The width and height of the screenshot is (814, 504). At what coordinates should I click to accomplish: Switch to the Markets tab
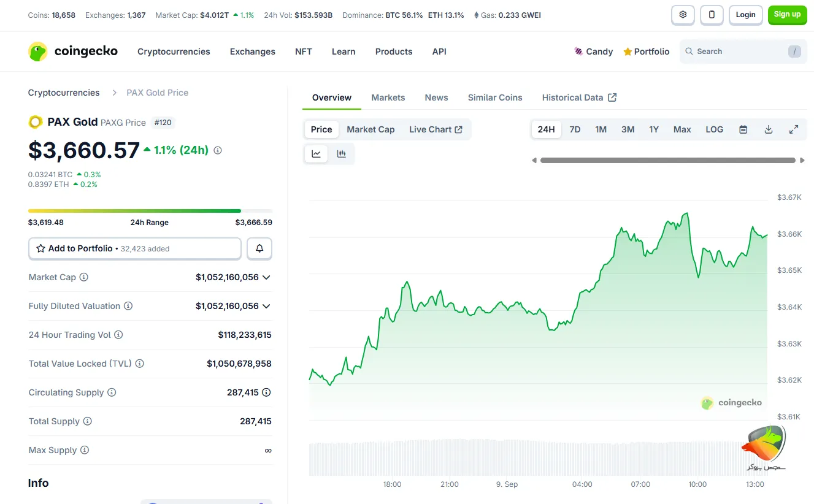[x=388, y=97]
